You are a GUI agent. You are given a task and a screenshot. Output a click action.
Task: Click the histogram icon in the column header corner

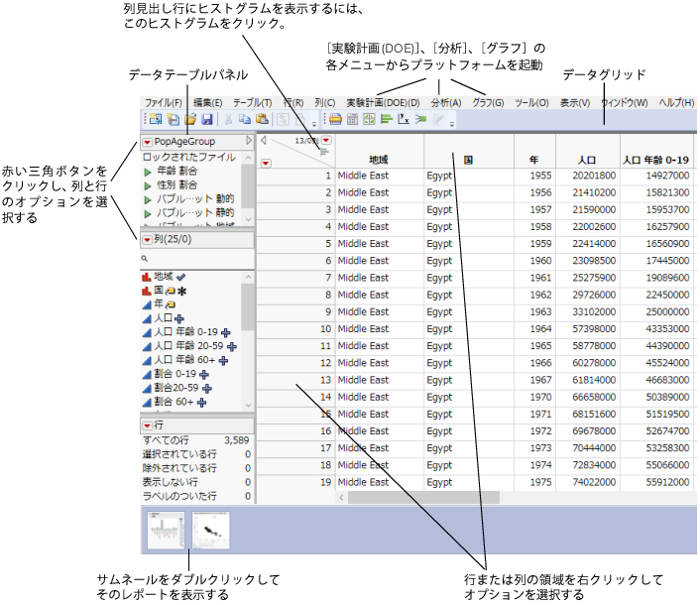[323, 151]
